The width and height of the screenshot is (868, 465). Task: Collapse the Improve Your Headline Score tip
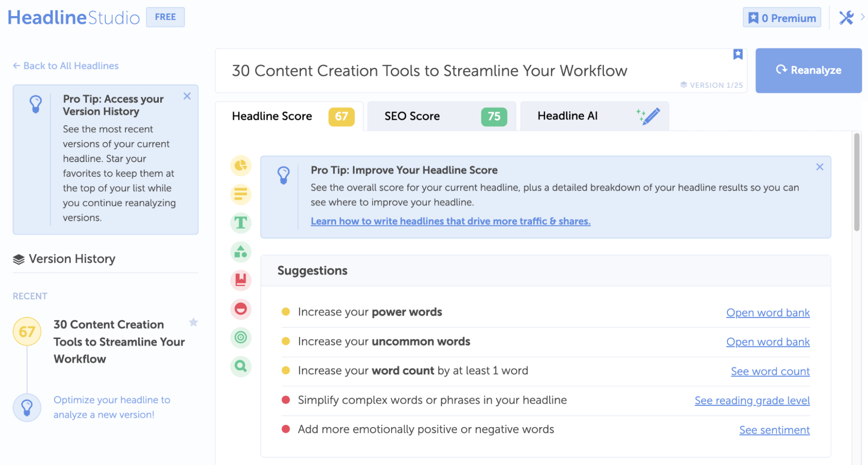click(x=820, y=166)
